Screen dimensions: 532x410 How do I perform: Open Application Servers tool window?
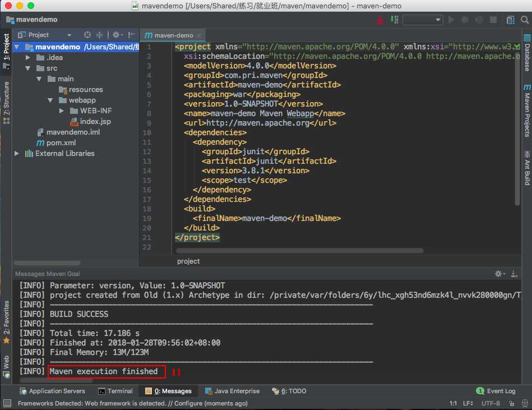pos(52,391)
